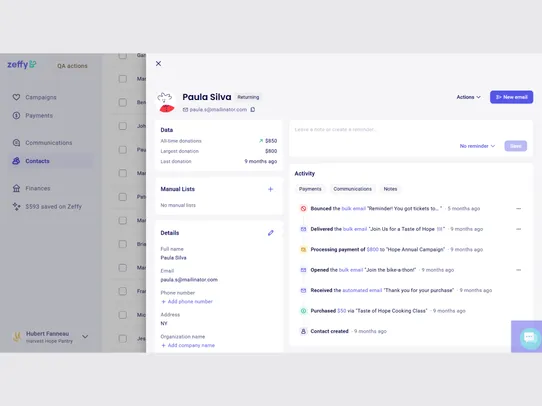The height and width of the screenshot is (406, 542).
Task: Add a manual list with plus icon
Action: tap(271, 189)
